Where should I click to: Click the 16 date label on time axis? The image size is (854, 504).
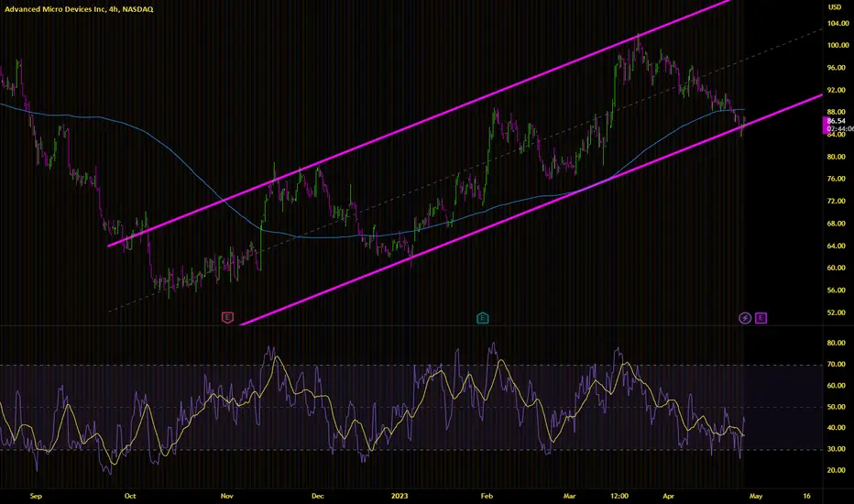[806, 496]
